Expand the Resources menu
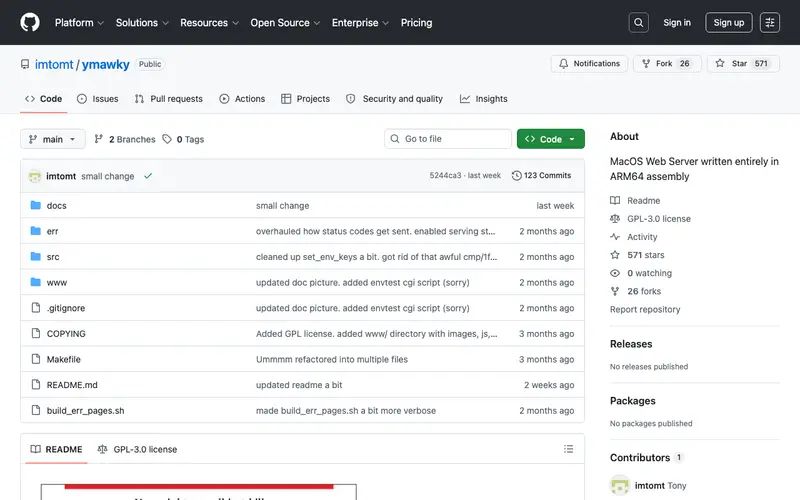The image size is (800, 500). coord(209,22)
